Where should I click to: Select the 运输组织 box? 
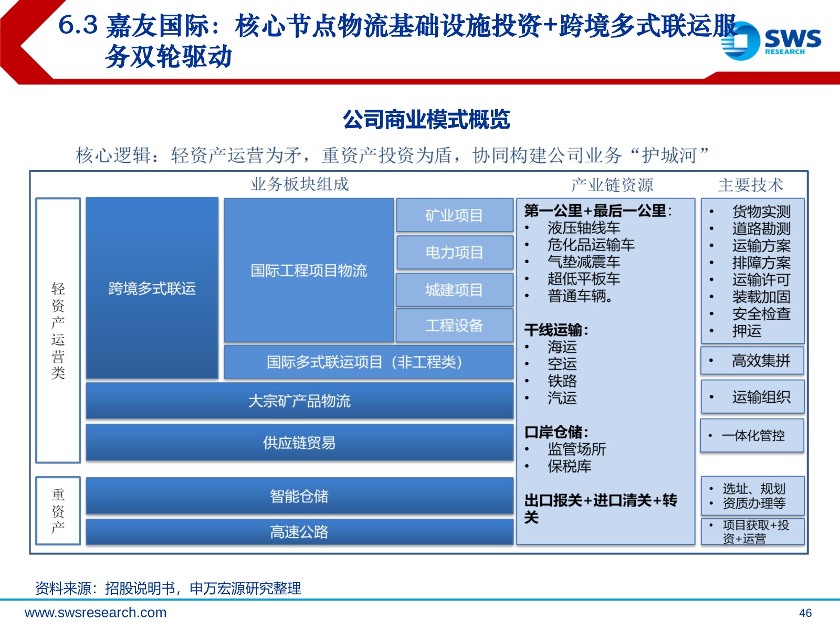click(x=752, y=397)
